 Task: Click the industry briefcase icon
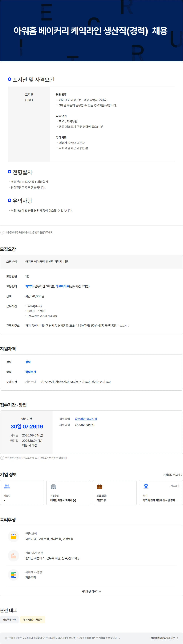coord(100,486)
